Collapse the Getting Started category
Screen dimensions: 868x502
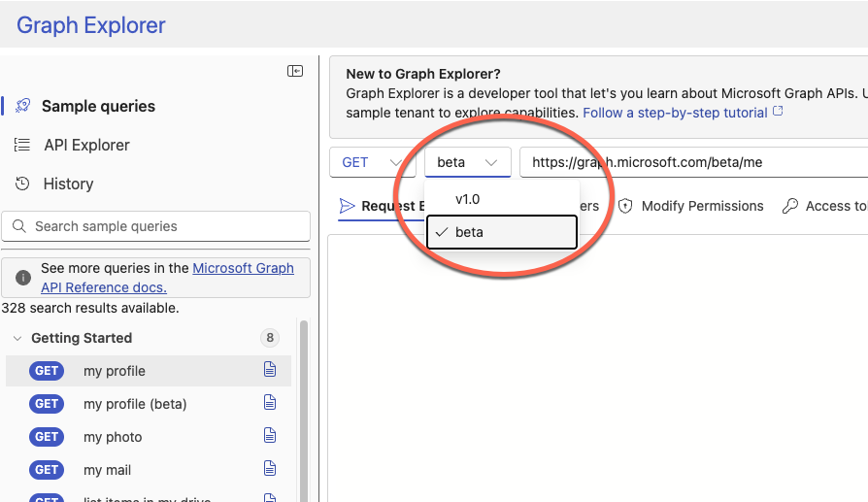[17, 338]
